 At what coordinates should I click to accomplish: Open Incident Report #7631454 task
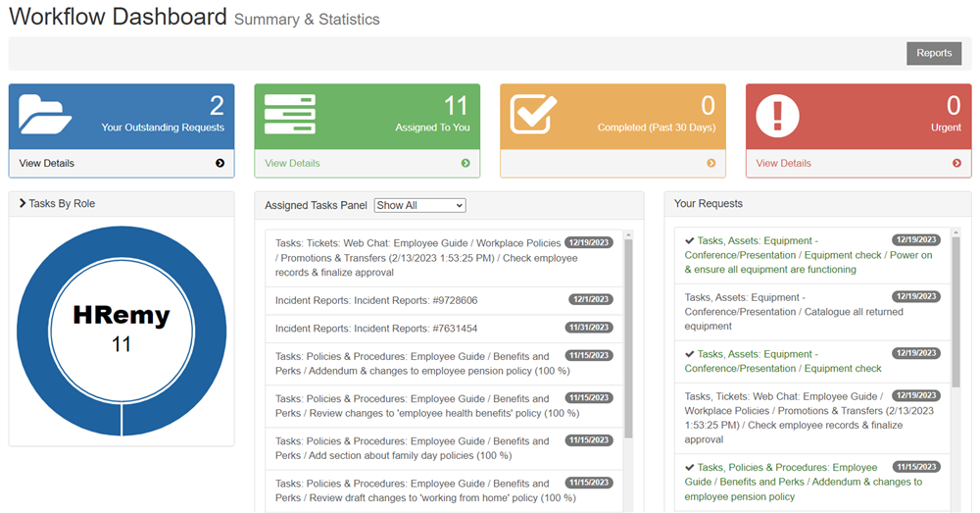point(376,329)
